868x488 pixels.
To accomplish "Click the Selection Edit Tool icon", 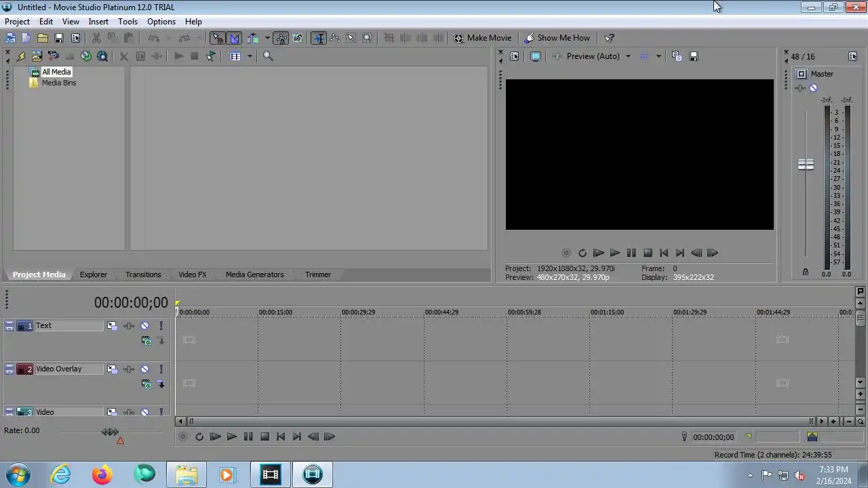I will [351, 38].
